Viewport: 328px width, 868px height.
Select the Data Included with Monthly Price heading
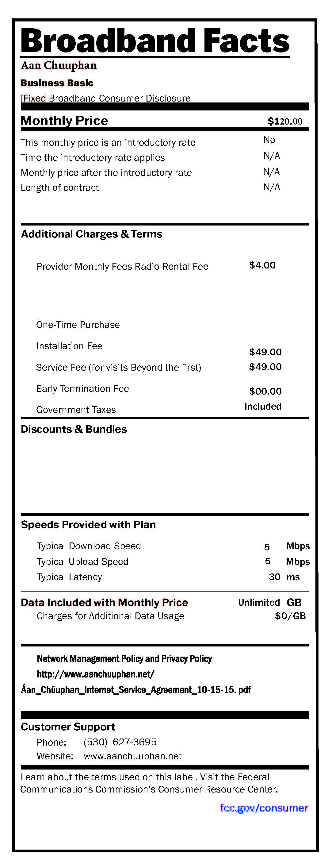105,602
